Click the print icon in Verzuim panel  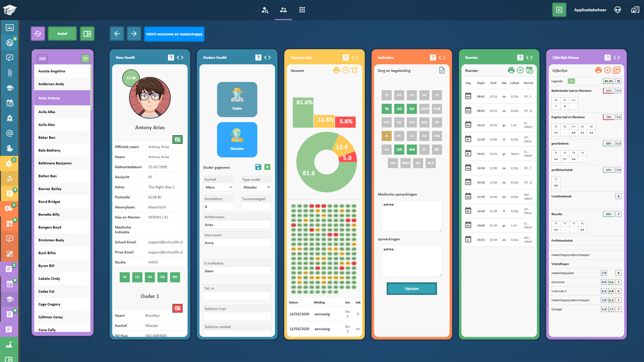[336, 70]
